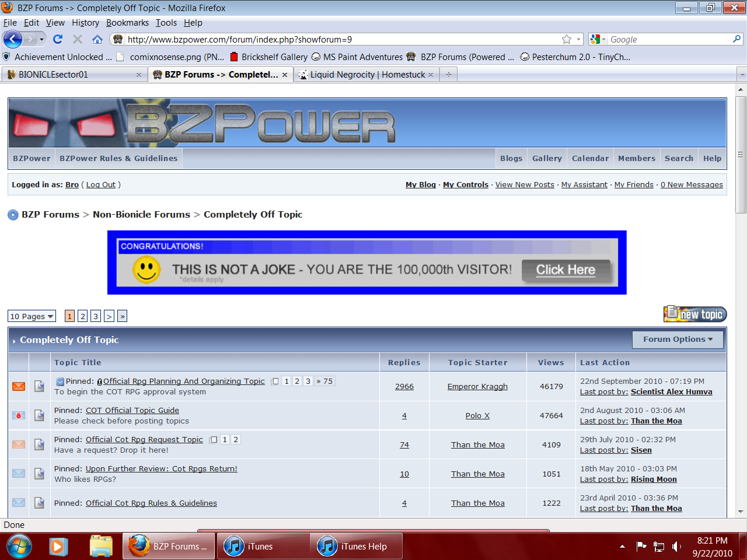Image resolution: width=747 pixels, height=560 pixels.
Task: Click the post icon beside Official Cot Rpg Request
Action: [x=39, y=444]
